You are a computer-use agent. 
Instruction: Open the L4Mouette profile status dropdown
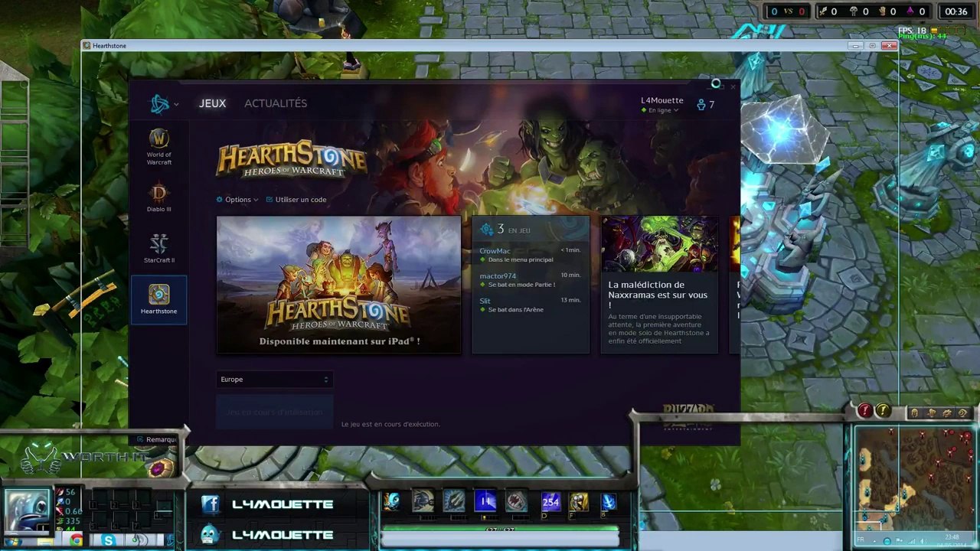pyautogui.click(x=661, y=105)
